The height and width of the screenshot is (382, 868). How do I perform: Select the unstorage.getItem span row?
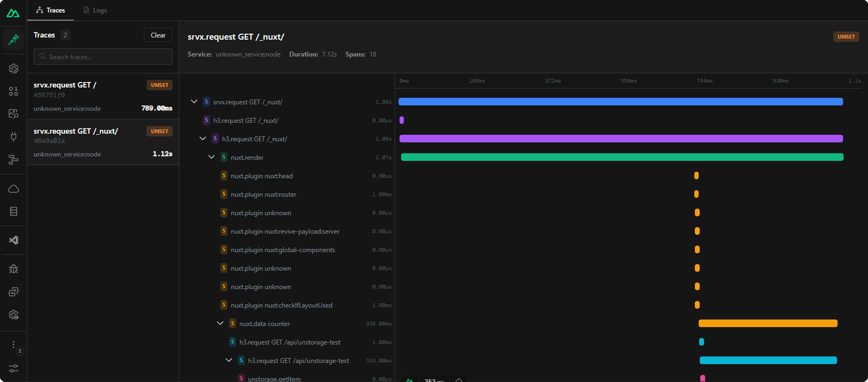[287, 378]
